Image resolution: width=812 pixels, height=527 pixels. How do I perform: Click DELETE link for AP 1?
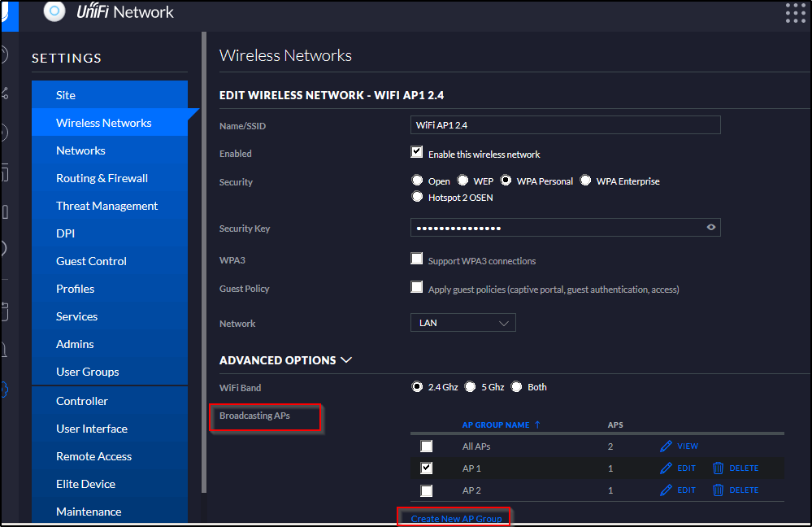(744, 468)
